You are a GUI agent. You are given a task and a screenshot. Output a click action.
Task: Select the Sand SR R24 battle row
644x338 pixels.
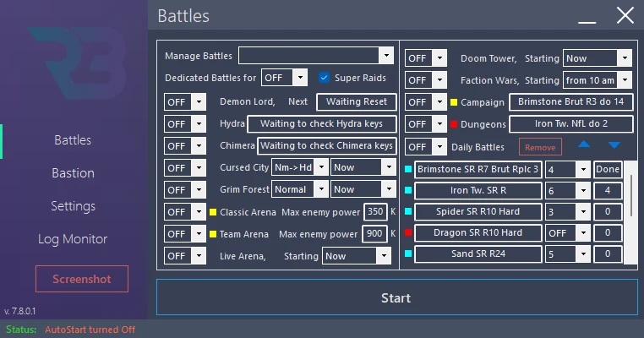(x=478, y=253)
